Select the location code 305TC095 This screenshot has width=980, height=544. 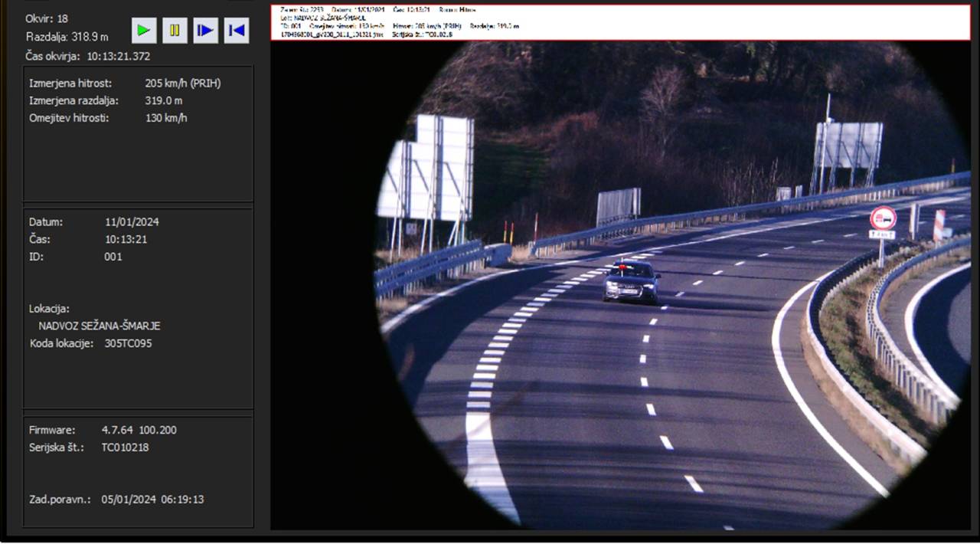(x=128, y=343)
